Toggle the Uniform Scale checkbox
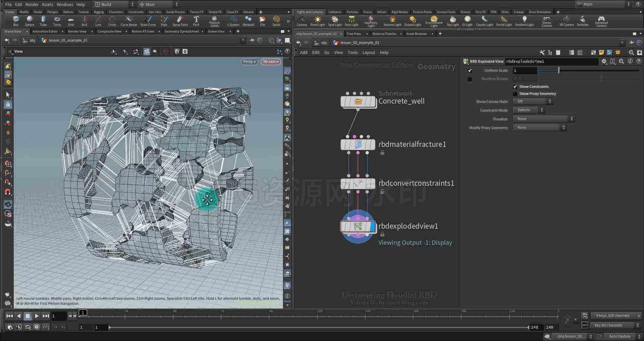Image resolution: width=644 pixels, height=341 pixels. [470, 71]
